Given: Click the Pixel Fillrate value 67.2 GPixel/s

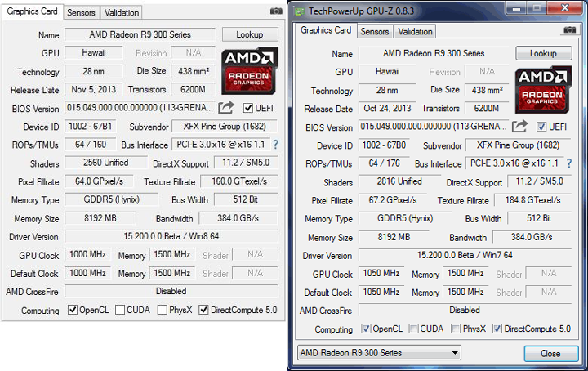Looking at the screenshot, I should point(393,200).
